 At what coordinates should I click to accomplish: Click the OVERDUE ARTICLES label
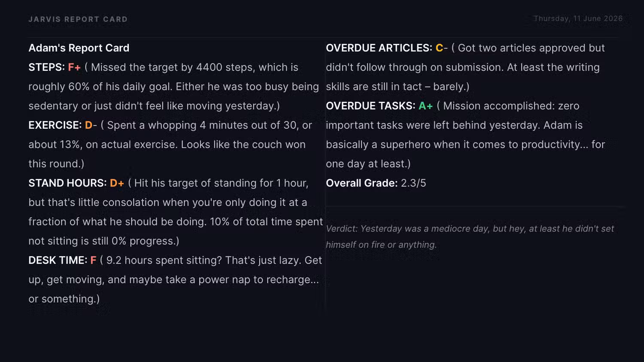pos(379,48)
